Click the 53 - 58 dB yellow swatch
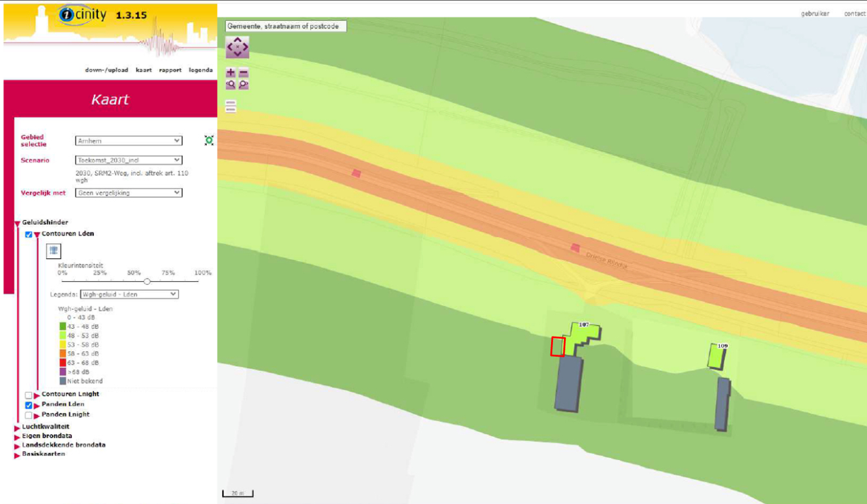867x504 pixels. tap(63, 345)
